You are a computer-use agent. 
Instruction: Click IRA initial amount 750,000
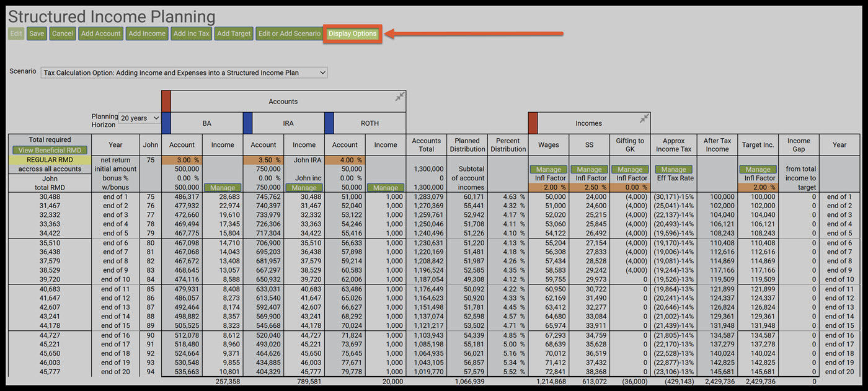(268, 169)
